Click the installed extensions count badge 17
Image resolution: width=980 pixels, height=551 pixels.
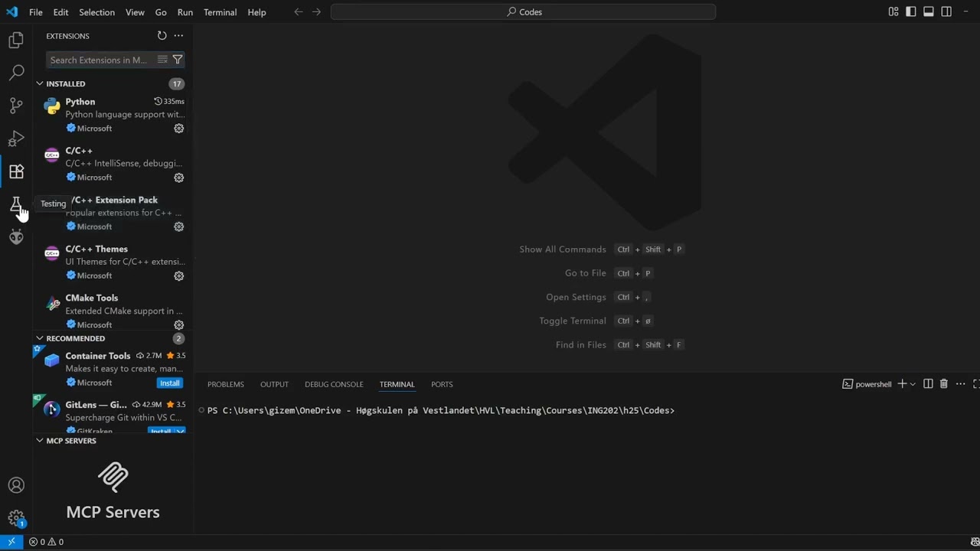point(177,83)
